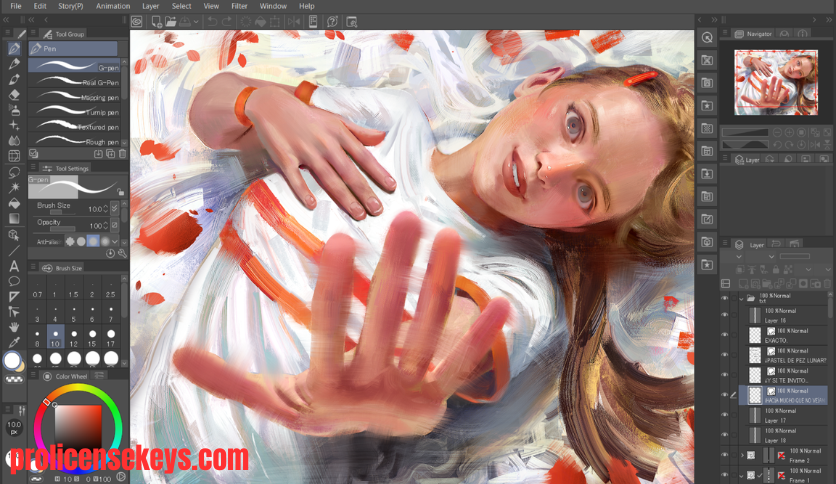Pick the Object operation tool

pos(14,235)
